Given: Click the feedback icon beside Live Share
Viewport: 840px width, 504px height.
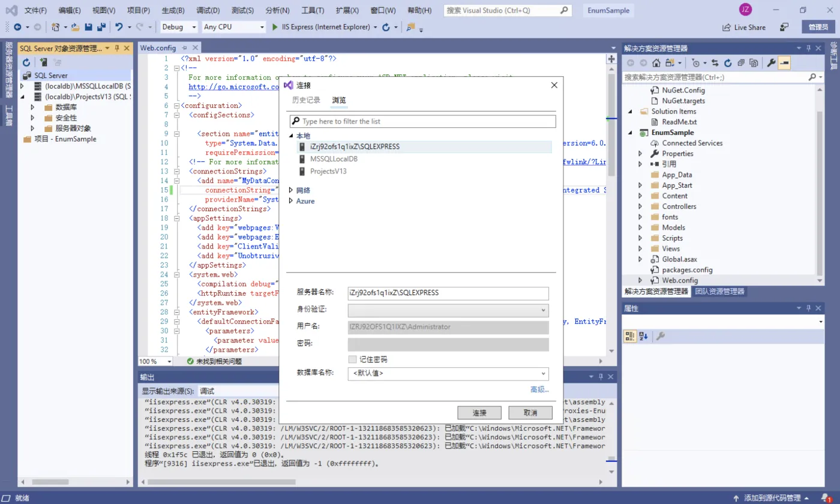Looking at the screenshot, I should tap(784, 27).
